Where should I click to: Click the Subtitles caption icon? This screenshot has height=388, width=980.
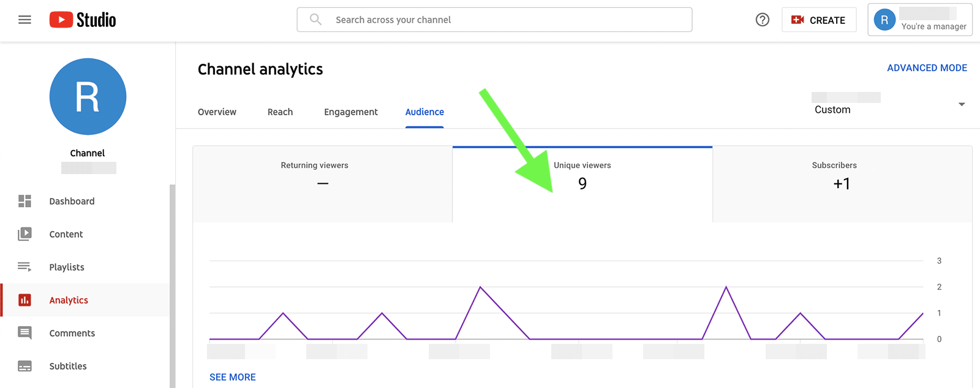pos(24,366)
